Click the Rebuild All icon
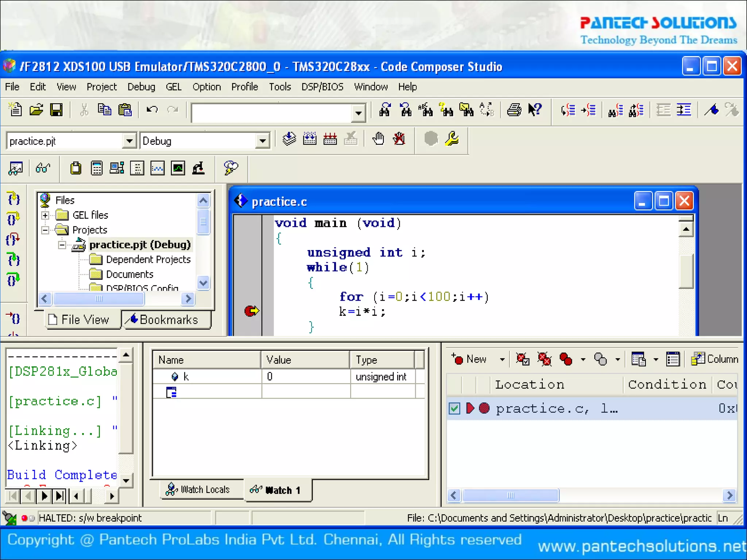 coord(330,139)
